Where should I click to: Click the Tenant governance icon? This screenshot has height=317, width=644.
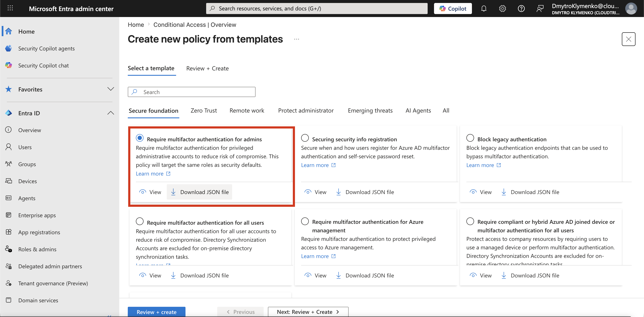pos(9,283)
